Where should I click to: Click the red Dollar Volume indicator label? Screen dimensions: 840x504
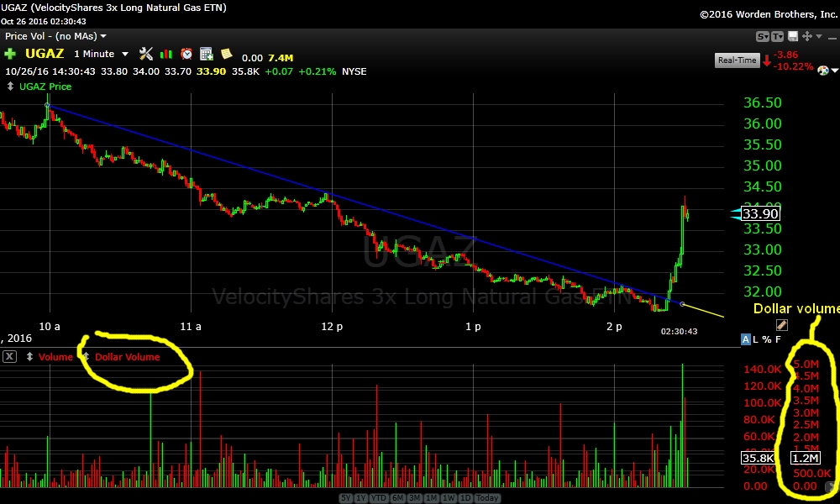point(127,357)
